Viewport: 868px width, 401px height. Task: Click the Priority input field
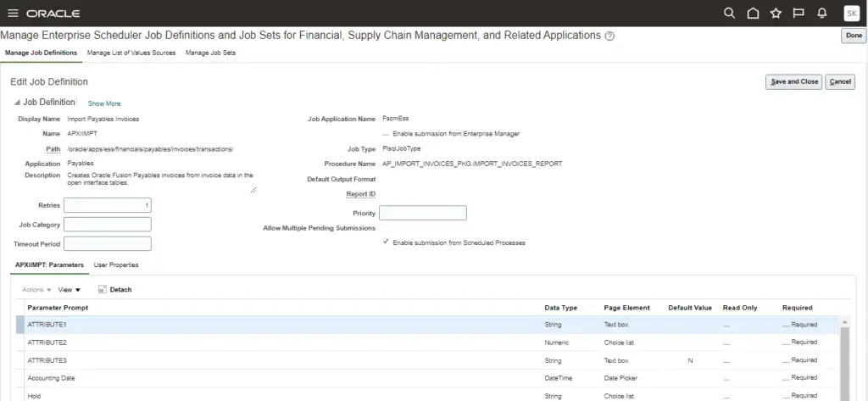click(x=422, y=213)
